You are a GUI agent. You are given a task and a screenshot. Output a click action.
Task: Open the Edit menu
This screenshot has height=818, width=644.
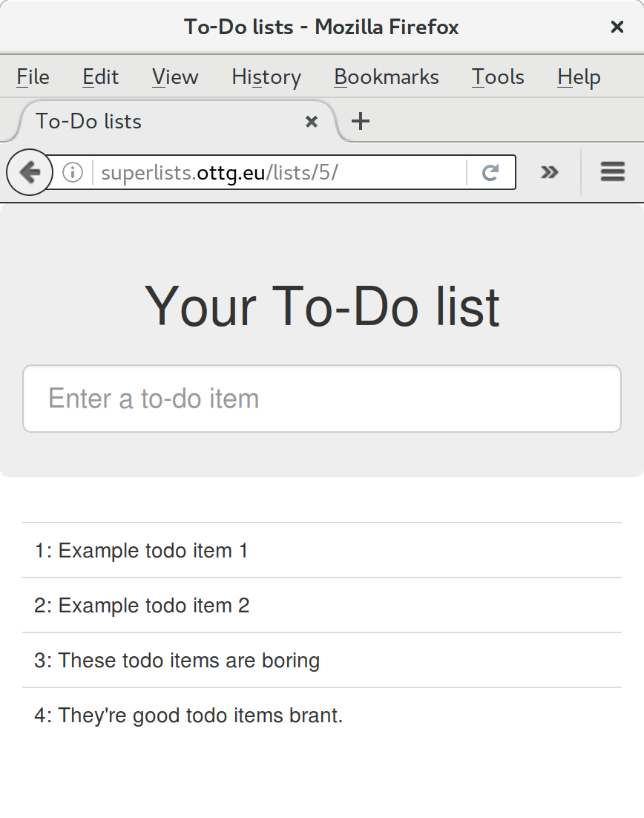click(100, 76)
